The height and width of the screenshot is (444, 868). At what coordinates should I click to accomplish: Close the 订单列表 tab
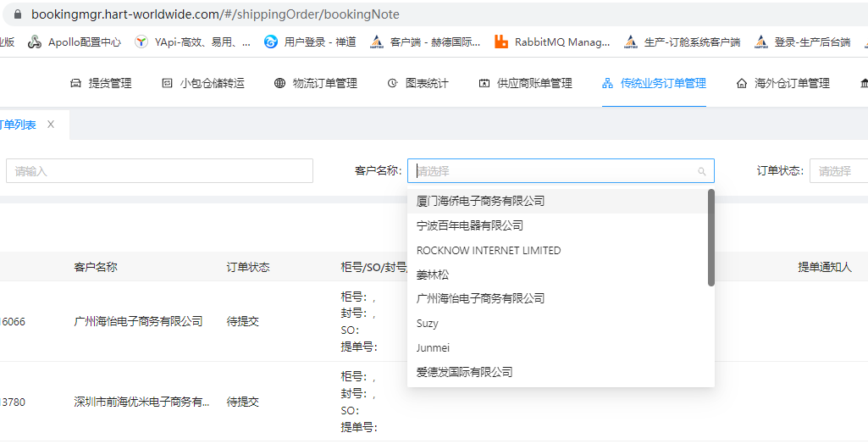point(51,125)
